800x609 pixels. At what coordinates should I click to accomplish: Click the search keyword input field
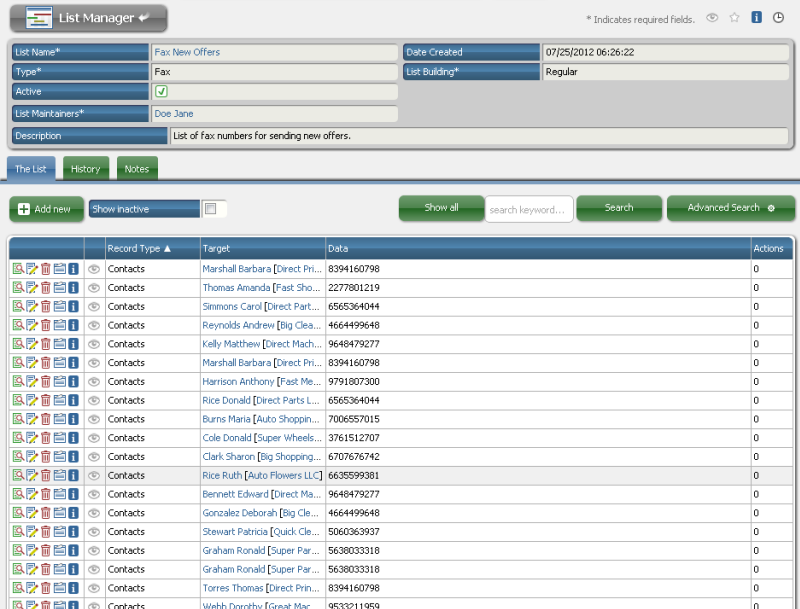[529, 209]
